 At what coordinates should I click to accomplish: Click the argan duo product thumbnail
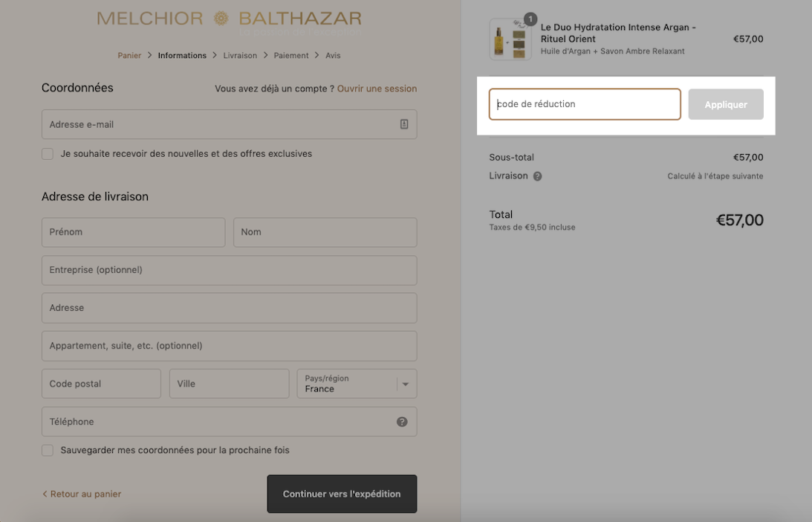tap(510, 39)
